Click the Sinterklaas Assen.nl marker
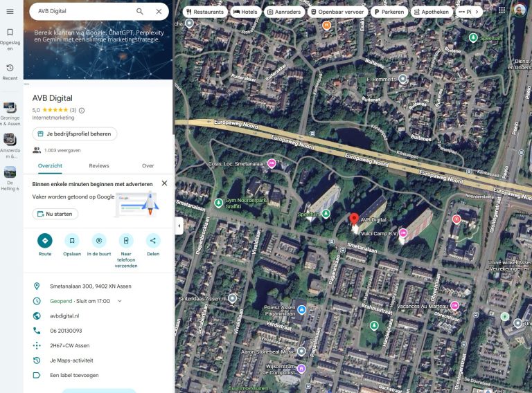This screenshot has width=532, height=393. 233,298
